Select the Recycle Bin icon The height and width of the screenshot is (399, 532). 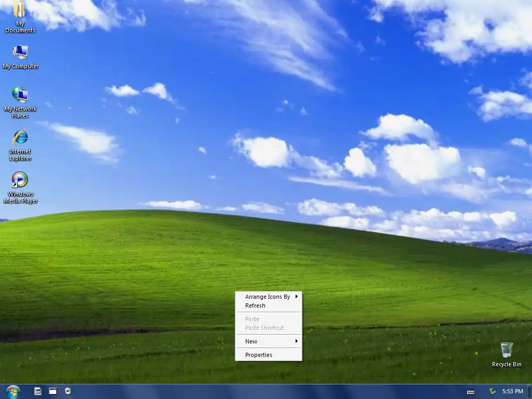pos(507,354)
